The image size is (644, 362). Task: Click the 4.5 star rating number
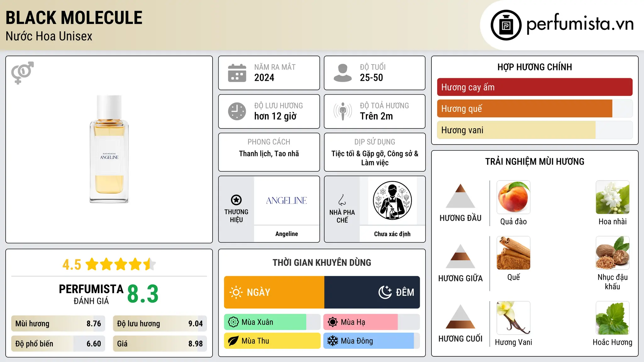click(x=72, y=265)
